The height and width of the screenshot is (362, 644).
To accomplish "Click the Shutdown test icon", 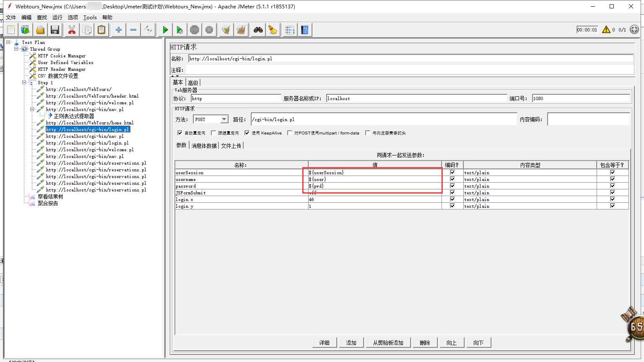I will coord(209,30).
